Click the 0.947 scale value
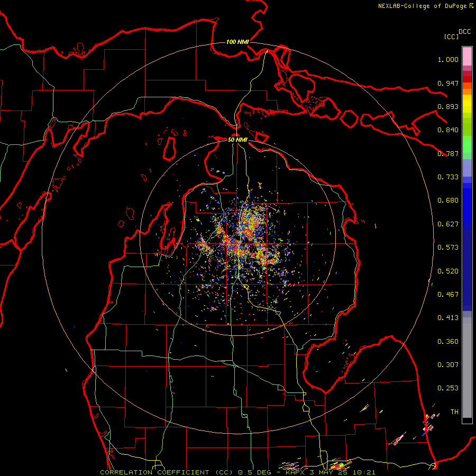The image size is (476, 476). point(448,83)
